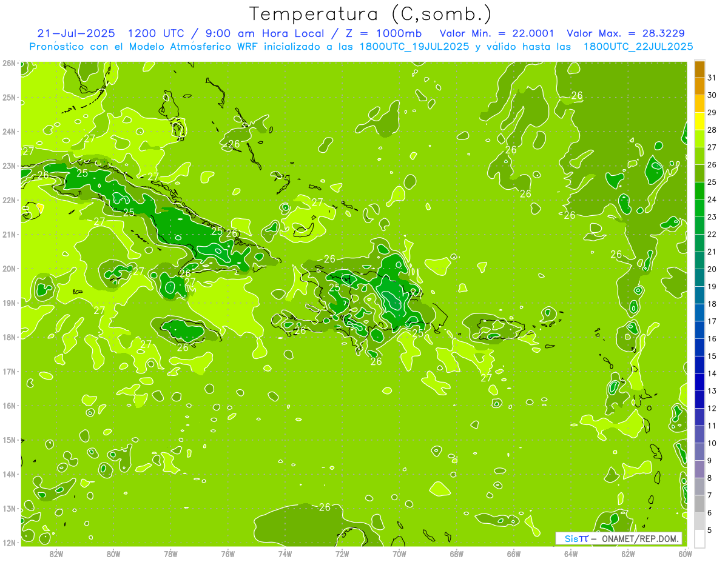This screenshot has height=562, width=728.
Task: Click the "Temperatura (C,somb.)" map title
Action: 371,15
